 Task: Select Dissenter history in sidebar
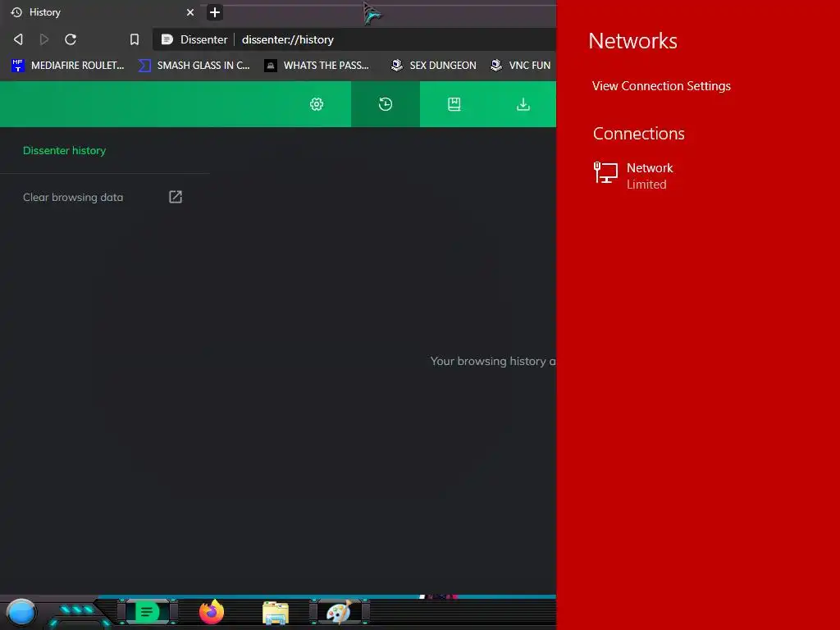(x=64, y=151)
